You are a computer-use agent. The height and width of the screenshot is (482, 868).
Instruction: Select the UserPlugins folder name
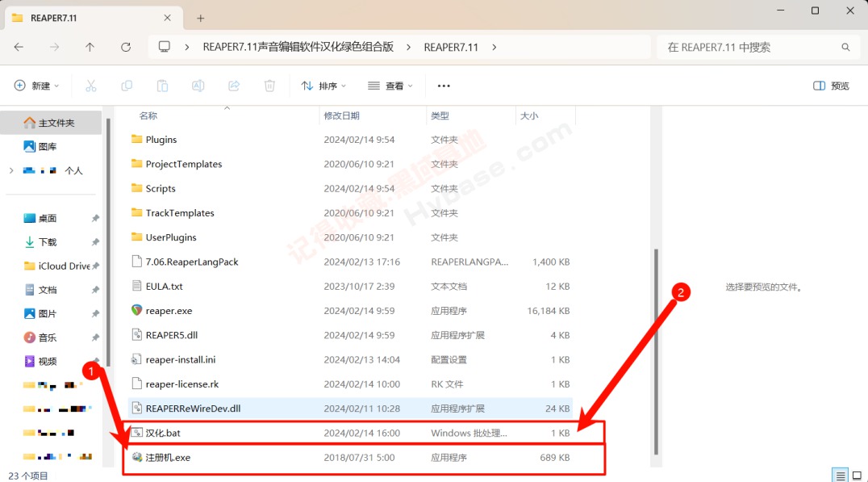[171, 237]
